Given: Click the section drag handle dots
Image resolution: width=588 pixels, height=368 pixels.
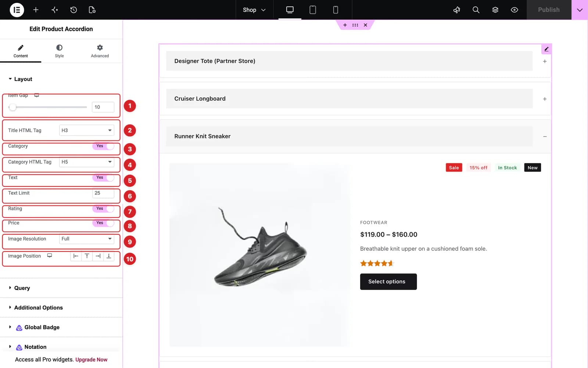Looking at the screenshot, I should [355, 25].
